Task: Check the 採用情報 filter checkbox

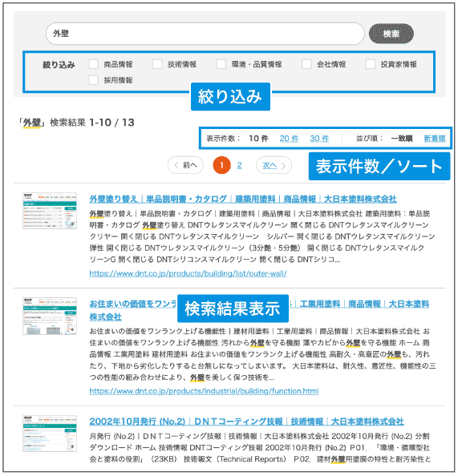Action: point(93,80)
